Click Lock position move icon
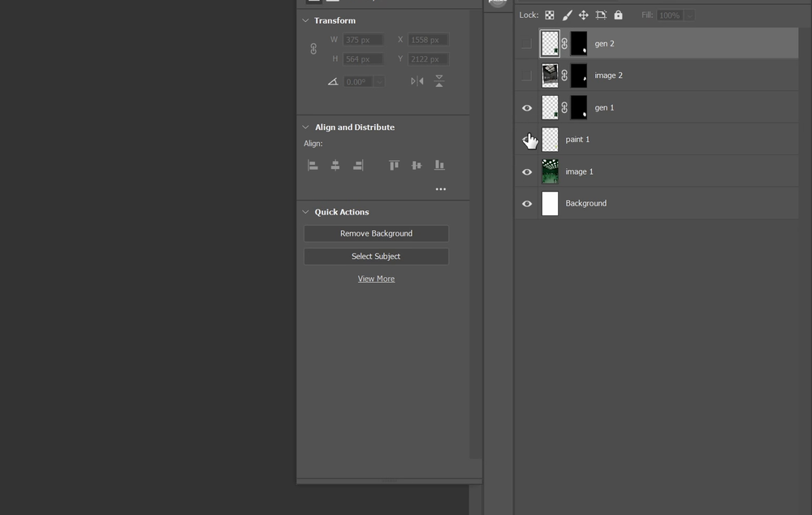This screenshot has width=812, height=515. pos(584,15)
